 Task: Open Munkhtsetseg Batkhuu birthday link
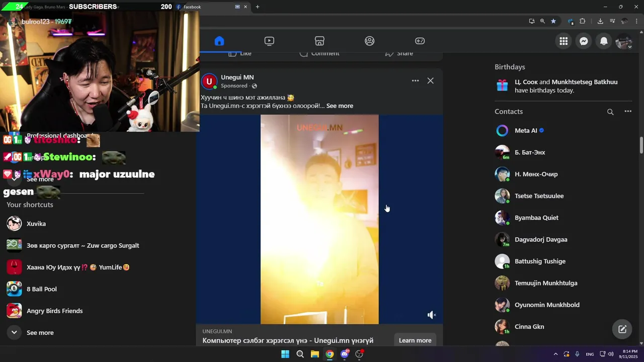(584, 82)
